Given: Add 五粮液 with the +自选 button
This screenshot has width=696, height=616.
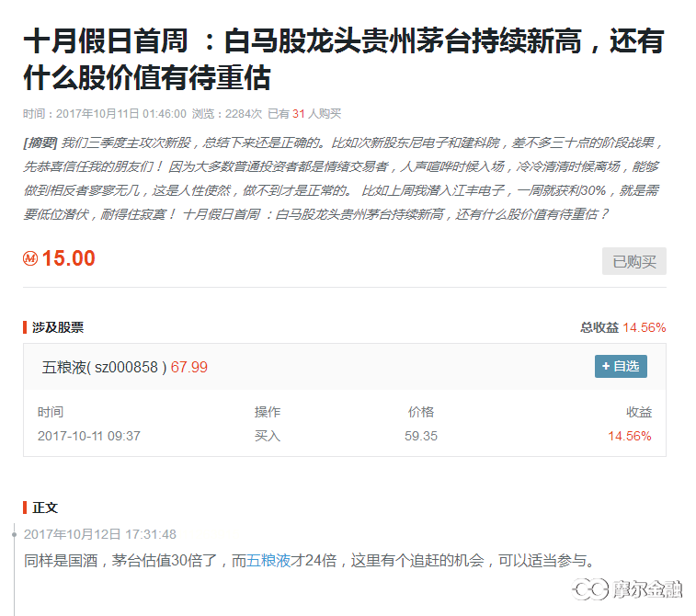Looking at the screenshot, I should pos(621,367).
